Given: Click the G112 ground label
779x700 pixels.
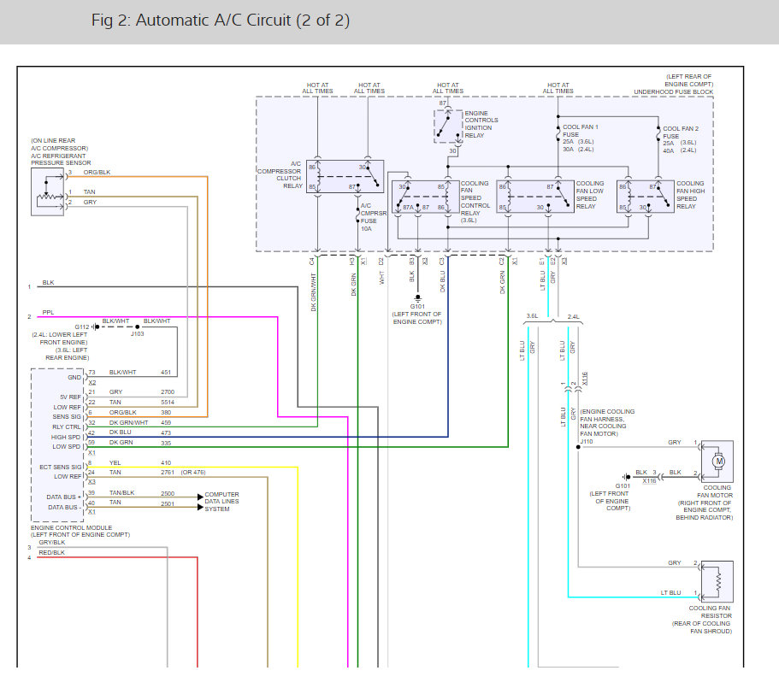Looking at the screenshot, I should click(80, 327).
